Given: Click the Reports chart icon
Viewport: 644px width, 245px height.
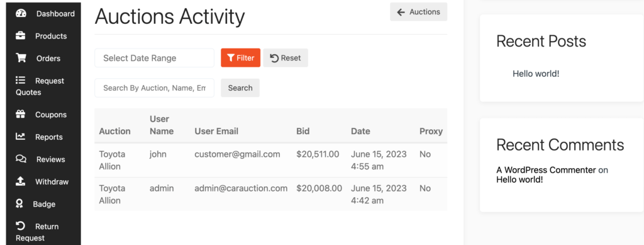Looking at the screenshot, I should tap(21, 137).
